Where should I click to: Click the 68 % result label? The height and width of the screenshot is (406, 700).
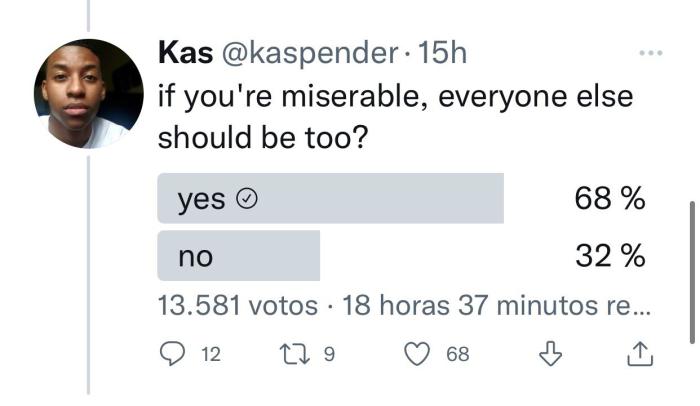609,199
